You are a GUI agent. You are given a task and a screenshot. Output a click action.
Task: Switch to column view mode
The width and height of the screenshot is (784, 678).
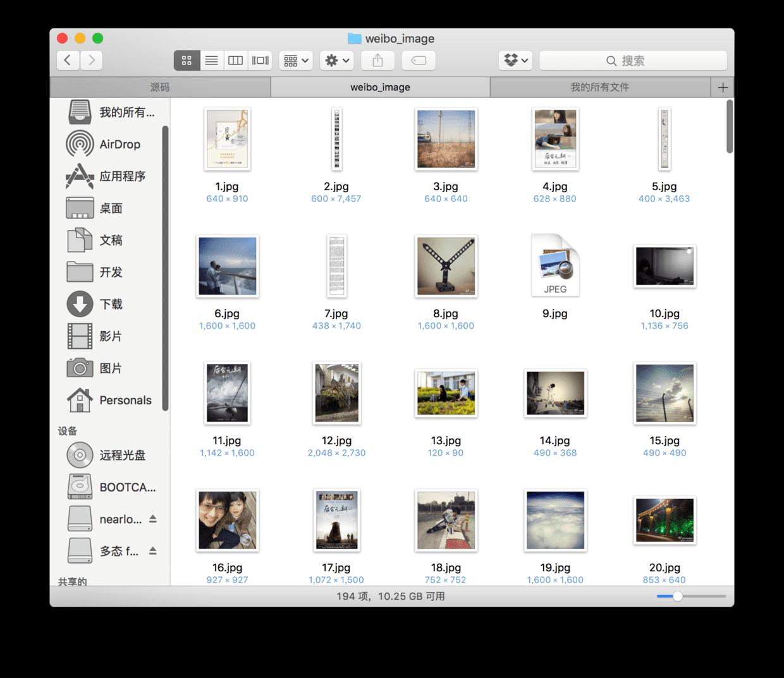point(235,61)
